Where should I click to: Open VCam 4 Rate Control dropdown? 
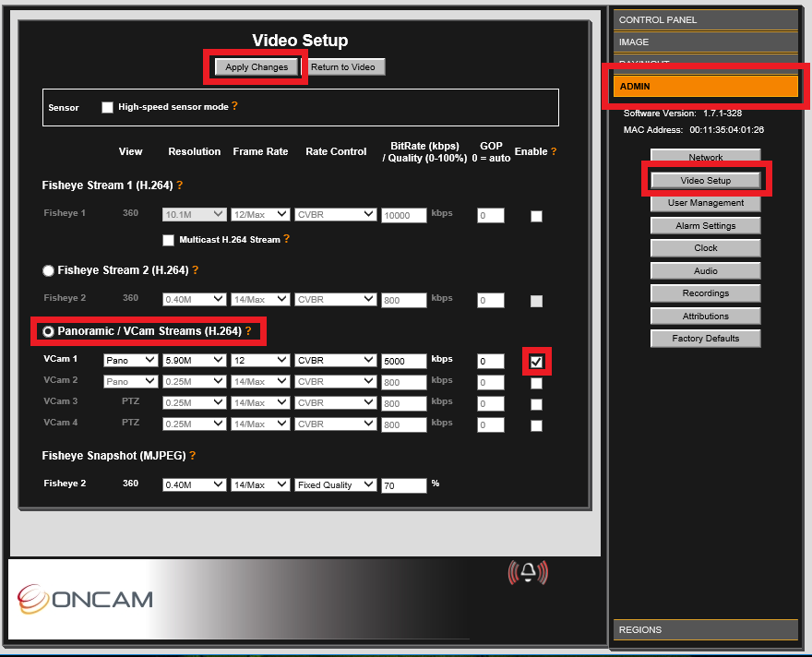pos(336,424)
